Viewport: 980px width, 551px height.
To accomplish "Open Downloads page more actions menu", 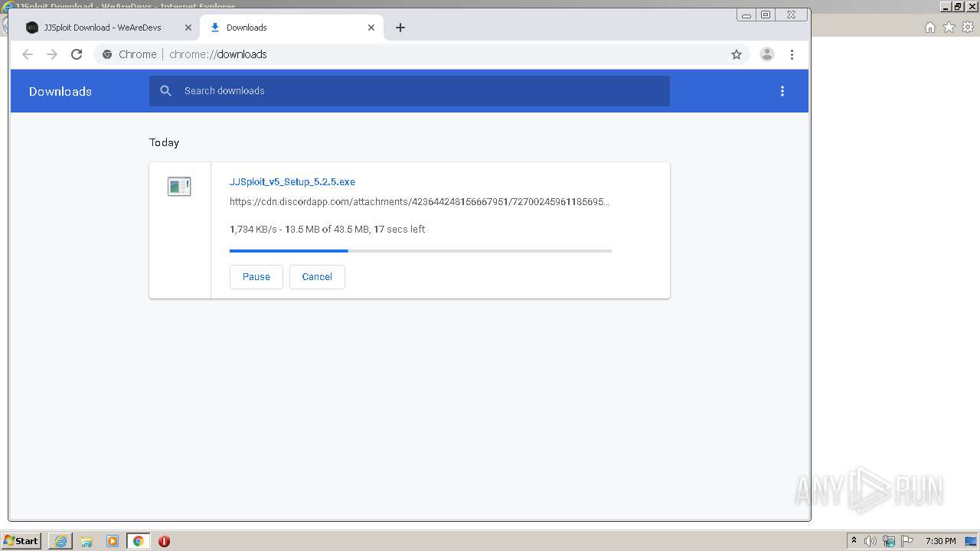I will pos(782,91).
